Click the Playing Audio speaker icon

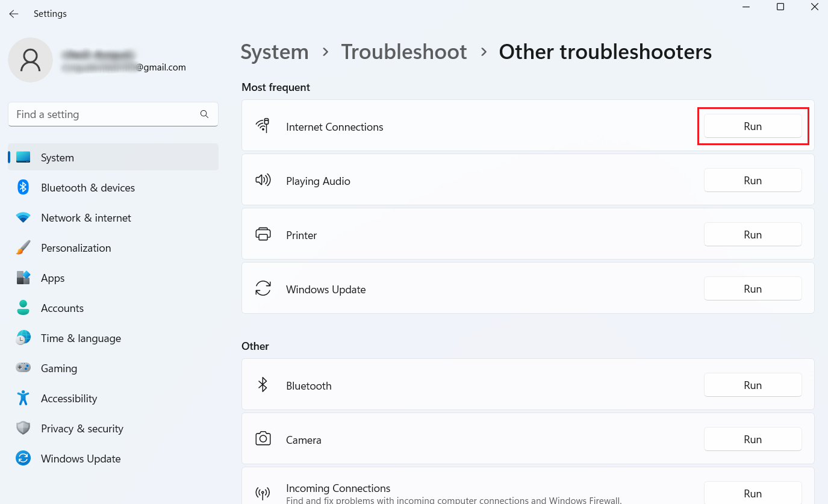point(263,180)
